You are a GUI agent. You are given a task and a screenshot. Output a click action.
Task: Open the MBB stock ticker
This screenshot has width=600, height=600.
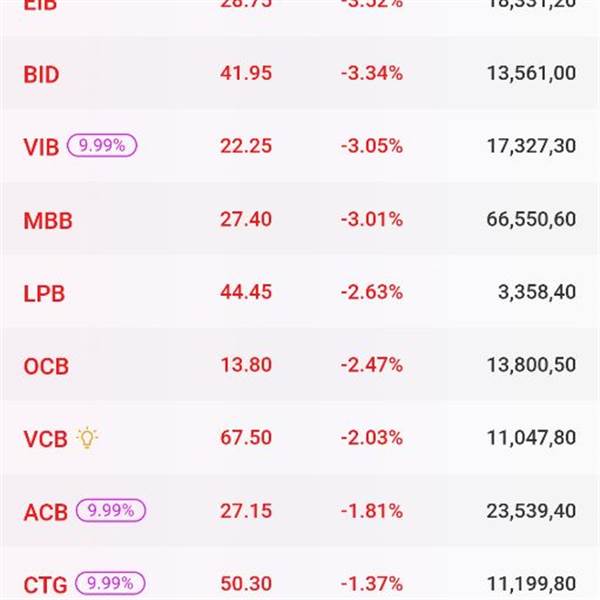click(48, 220)
